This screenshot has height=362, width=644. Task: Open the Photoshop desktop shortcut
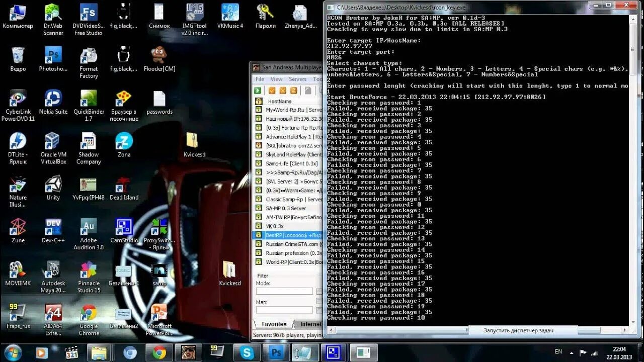coord(53,59)
